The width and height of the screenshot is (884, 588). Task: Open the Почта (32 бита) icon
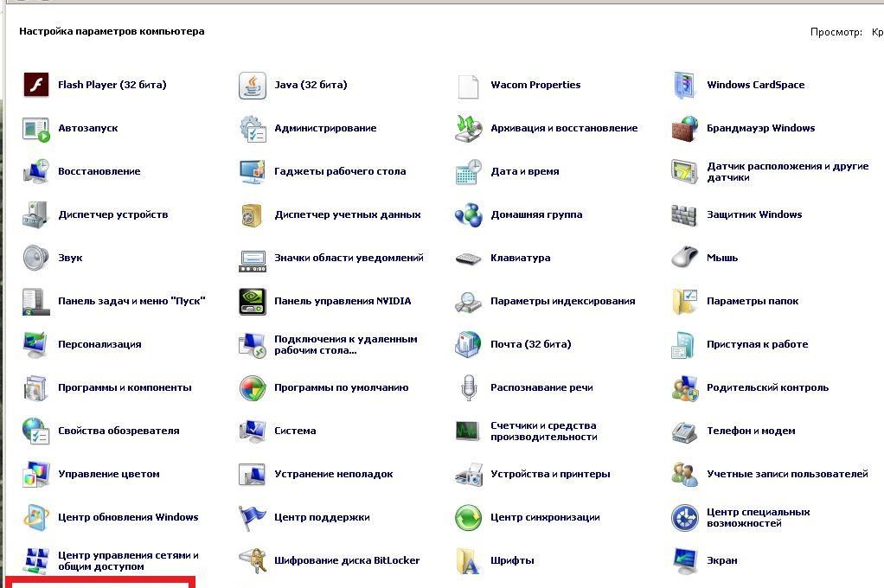[469, 344]
